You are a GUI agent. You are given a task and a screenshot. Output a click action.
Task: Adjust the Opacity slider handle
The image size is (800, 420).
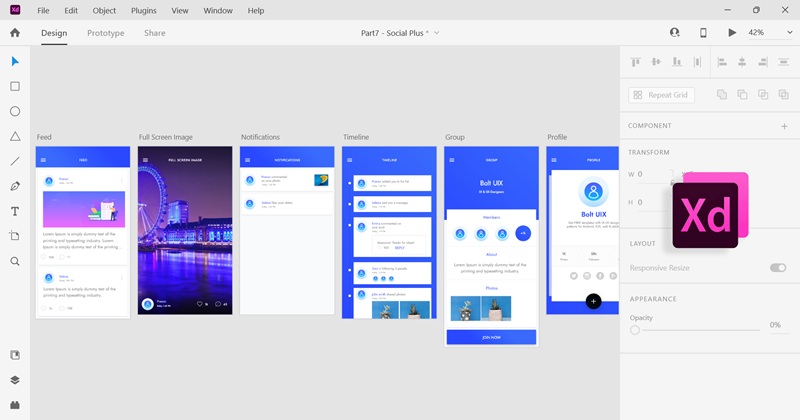click(x=635, y=330)
